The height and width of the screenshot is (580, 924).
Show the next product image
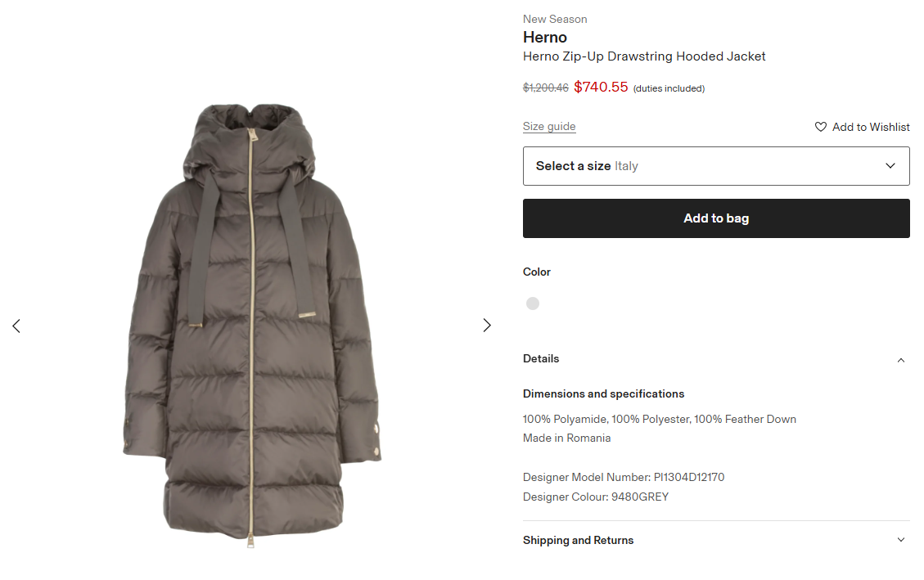(487, 326)
